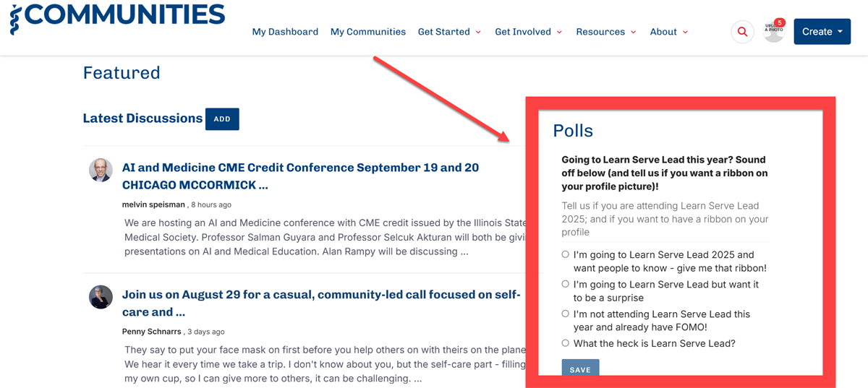
Task: Click the Add button beside Latest Discussions
Action: pos(222,119)
